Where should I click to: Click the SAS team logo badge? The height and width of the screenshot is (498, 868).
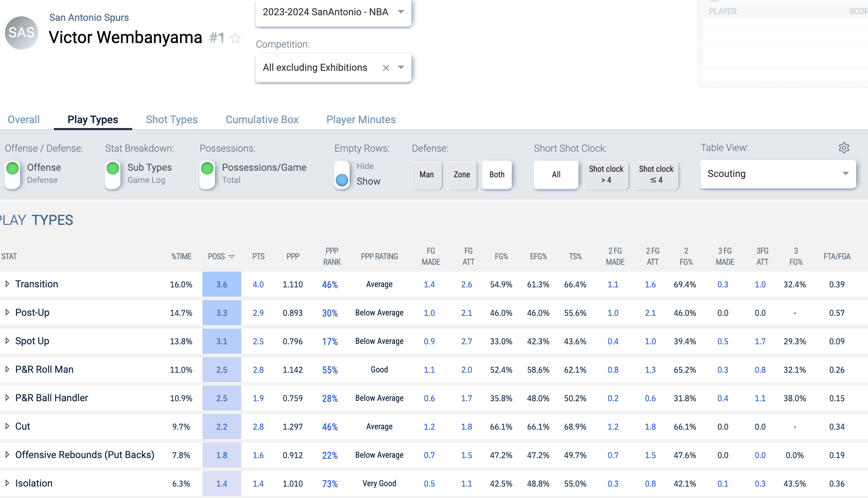tap(22, 33)
